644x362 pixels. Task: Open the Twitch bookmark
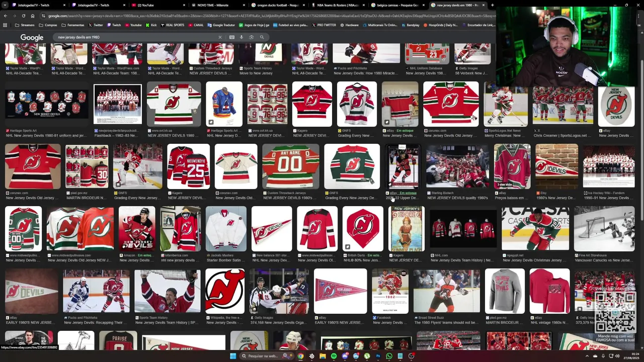click(x=114, y=25)
